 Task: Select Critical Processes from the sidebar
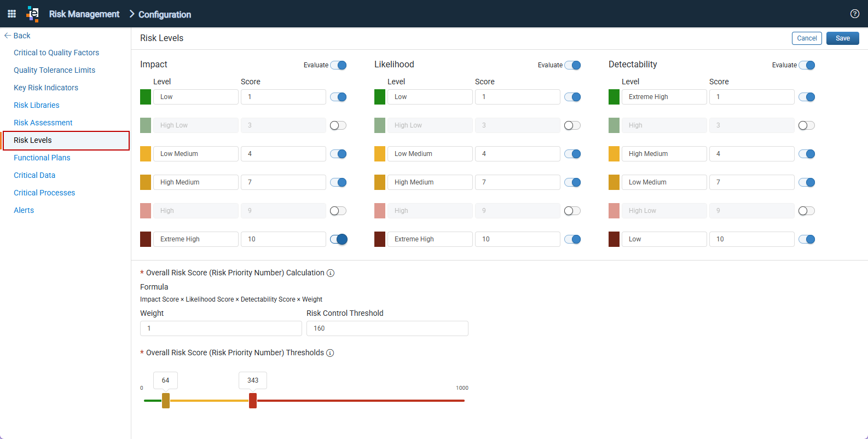pyautogui.click(x=44, y=193)
